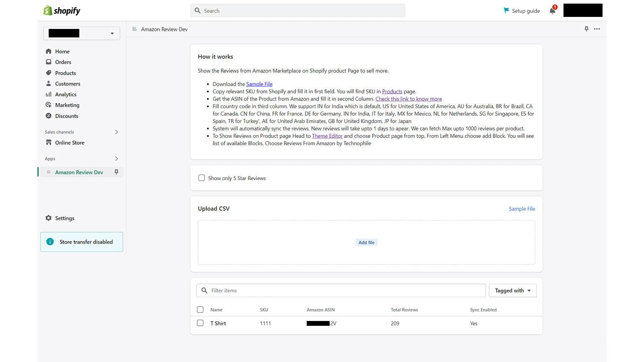
Task: Unpin the Amazon Review Dev app
Action: tap(116, 172)
